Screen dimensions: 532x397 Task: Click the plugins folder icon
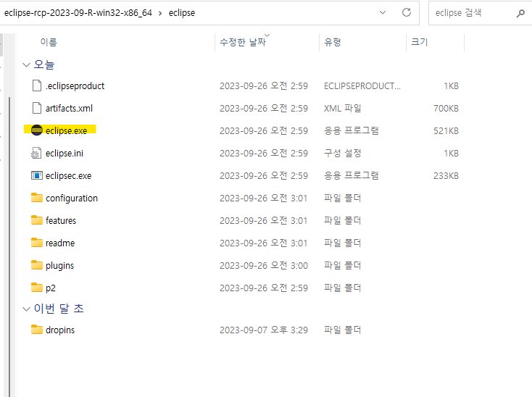point(37,264)
